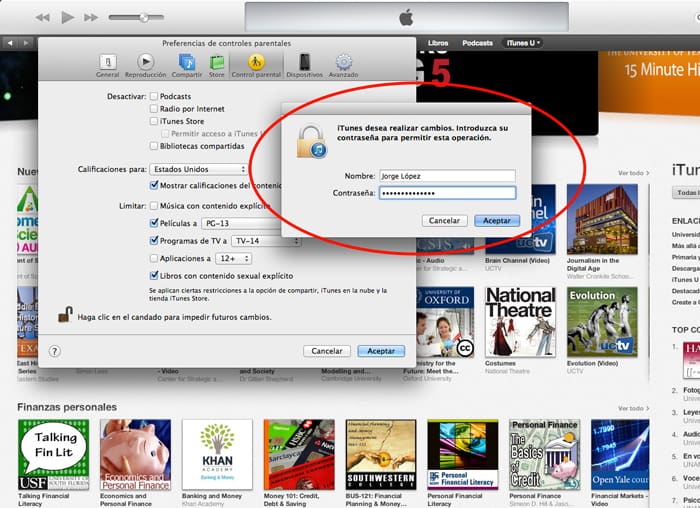The width and height of the screenshot is (700, 508).
Task: Open the Avanzado preferences gear icon
Action: tap(343, 66)
